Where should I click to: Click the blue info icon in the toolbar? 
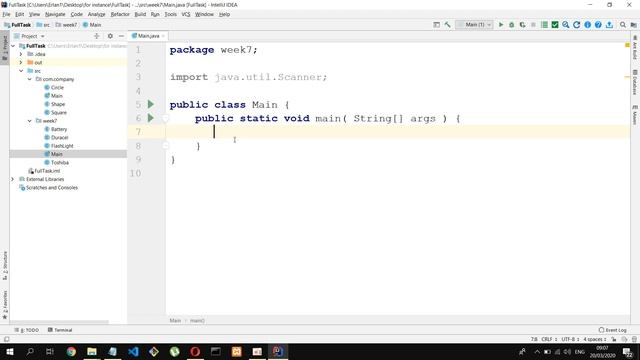[x=587, y=25]
